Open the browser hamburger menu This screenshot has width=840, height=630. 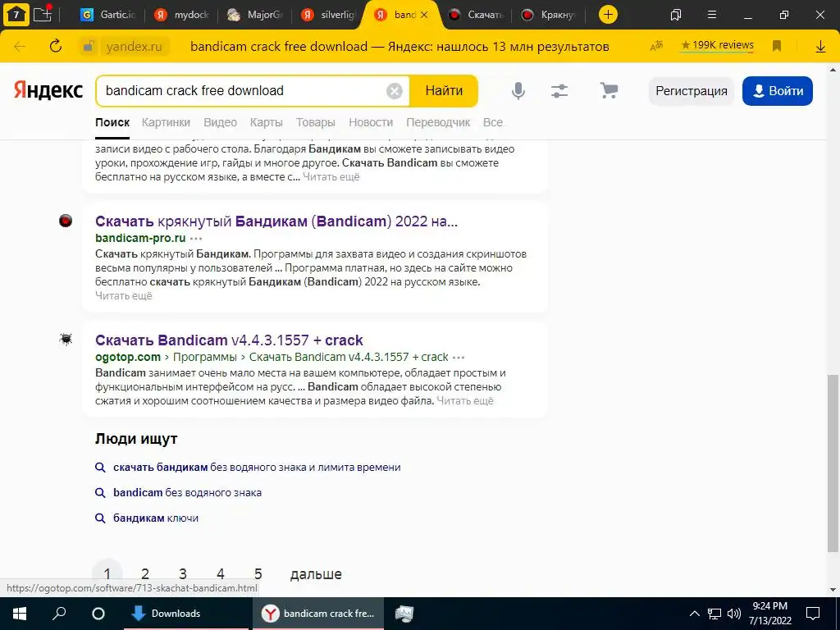coord(712,15)
